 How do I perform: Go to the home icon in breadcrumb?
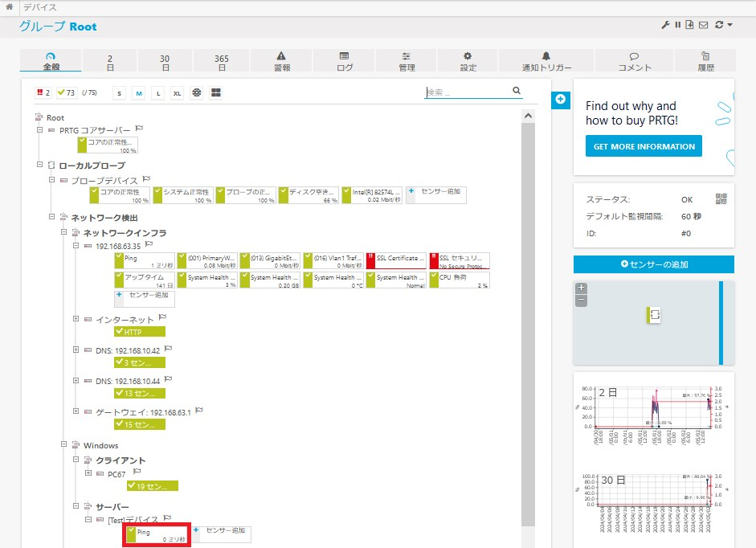tap(9, 7)
